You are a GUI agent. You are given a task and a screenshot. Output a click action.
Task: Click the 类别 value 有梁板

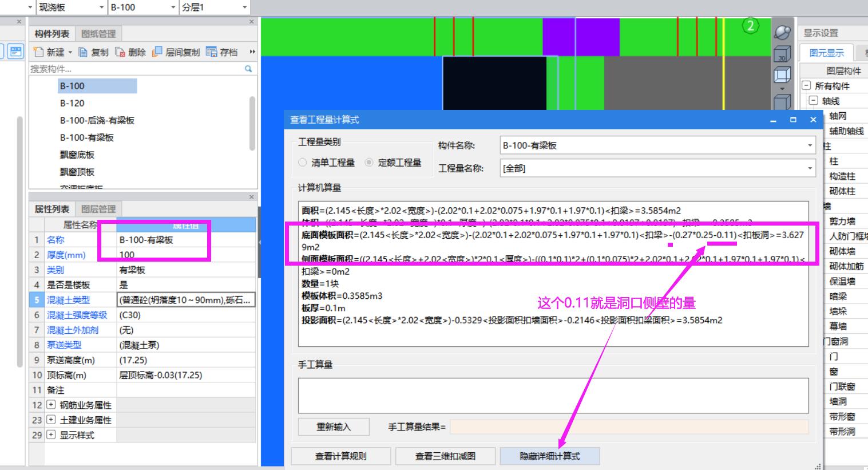[186, 270]
